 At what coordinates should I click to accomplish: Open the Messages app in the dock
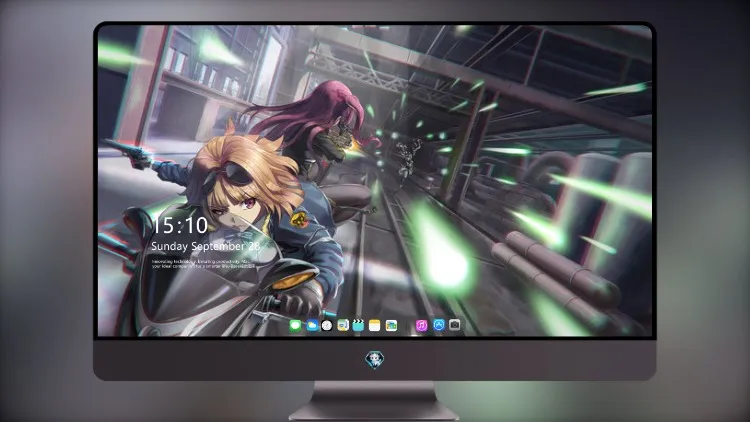pyautogui.click(x=295, y=326)
